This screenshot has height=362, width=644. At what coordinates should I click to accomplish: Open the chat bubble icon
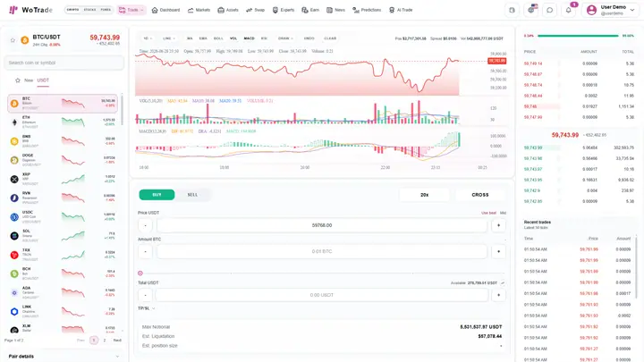(x=549, y=10)
